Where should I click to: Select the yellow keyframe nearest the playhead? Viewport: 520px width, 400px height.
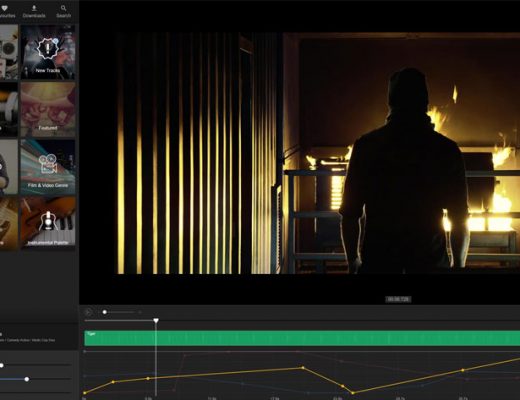point(148,378)
